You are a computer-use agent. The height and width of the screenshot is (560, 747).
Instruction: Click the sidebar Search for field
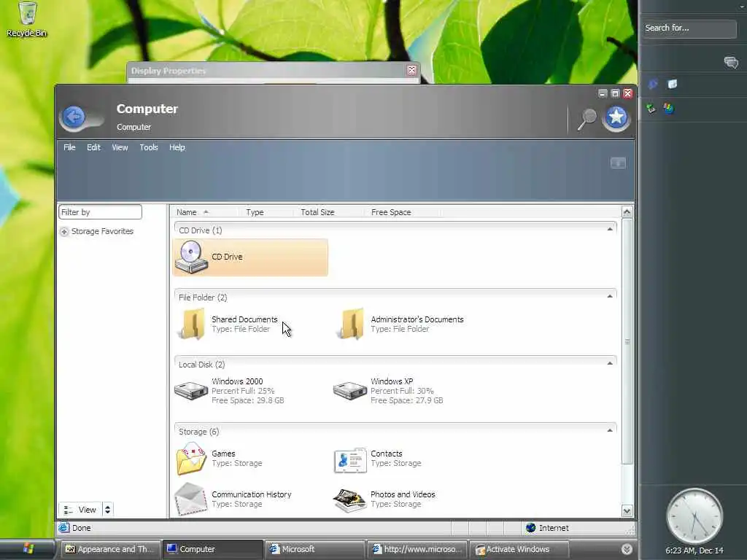(689, 28)
